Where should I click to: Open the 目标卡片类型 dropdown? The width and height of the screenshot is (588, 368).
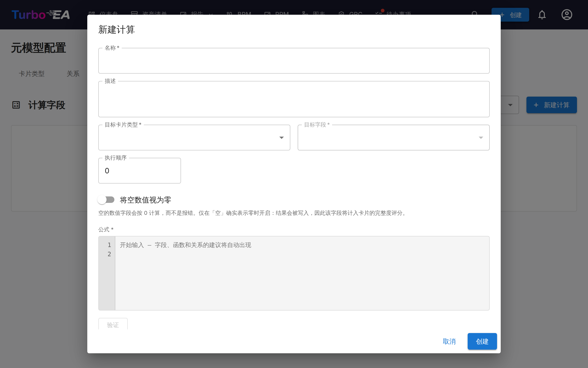pyautogui.click(x=194, y=138)
